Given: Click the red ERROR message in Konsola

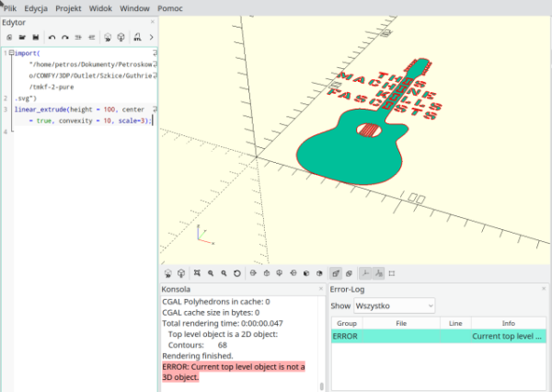Looking at the screenshot, I should tap(234, 372).
